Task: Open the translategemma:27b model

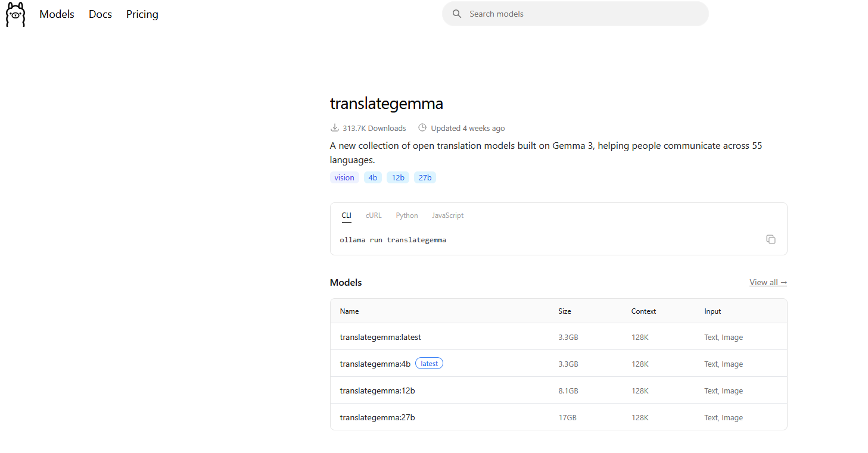Action: pos(378,417)
